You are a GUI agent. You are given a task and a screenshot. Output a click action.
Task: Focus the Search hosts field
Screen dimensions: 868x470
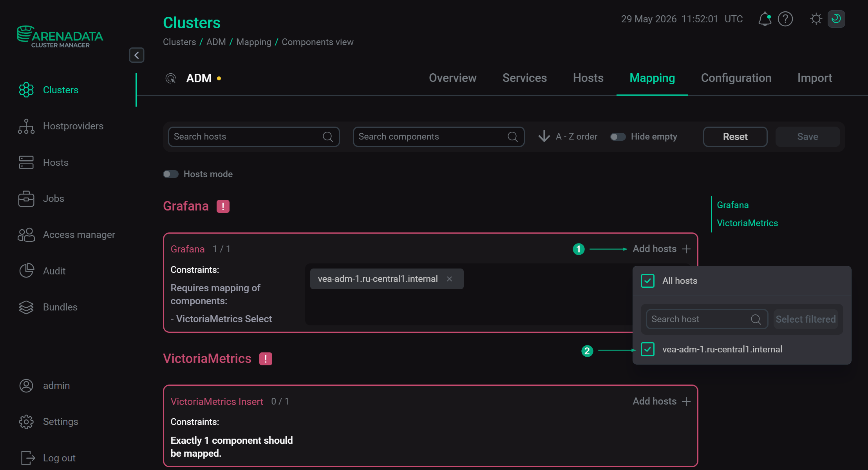(254, 136)
